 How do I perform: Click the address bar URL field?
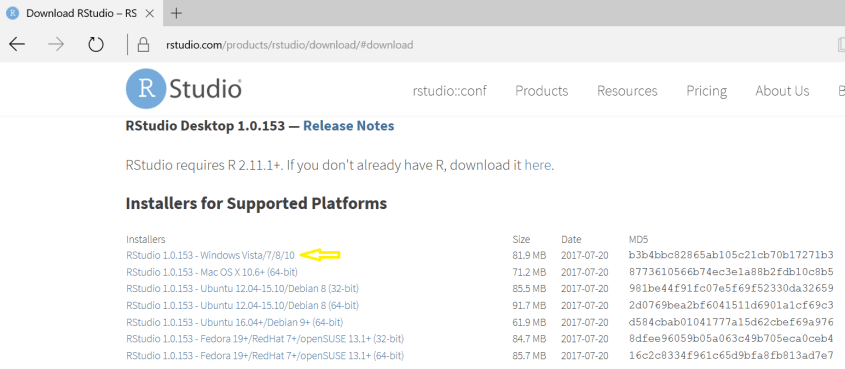point(289,45)
